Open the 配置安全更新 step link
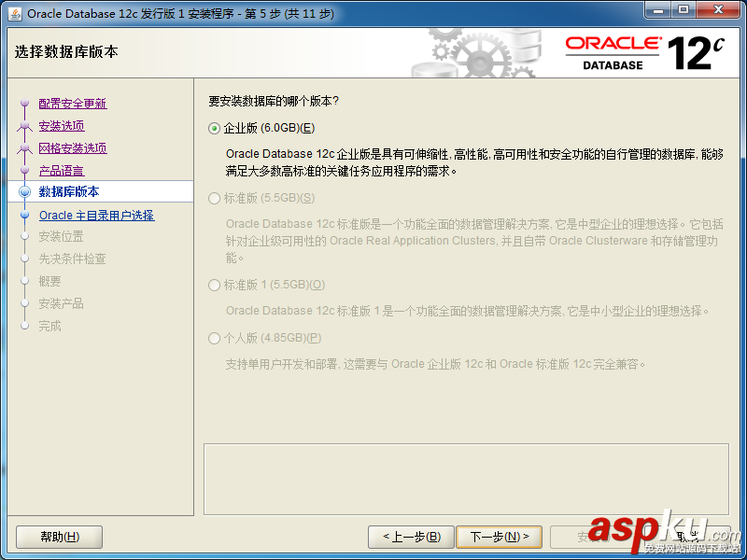 click(73, 104)
